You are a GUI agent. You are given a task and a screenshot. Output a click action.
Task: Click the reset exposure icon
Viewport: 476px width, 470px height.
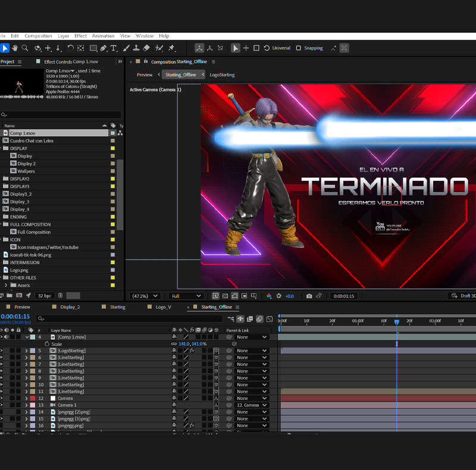click(x=279, y=296)
